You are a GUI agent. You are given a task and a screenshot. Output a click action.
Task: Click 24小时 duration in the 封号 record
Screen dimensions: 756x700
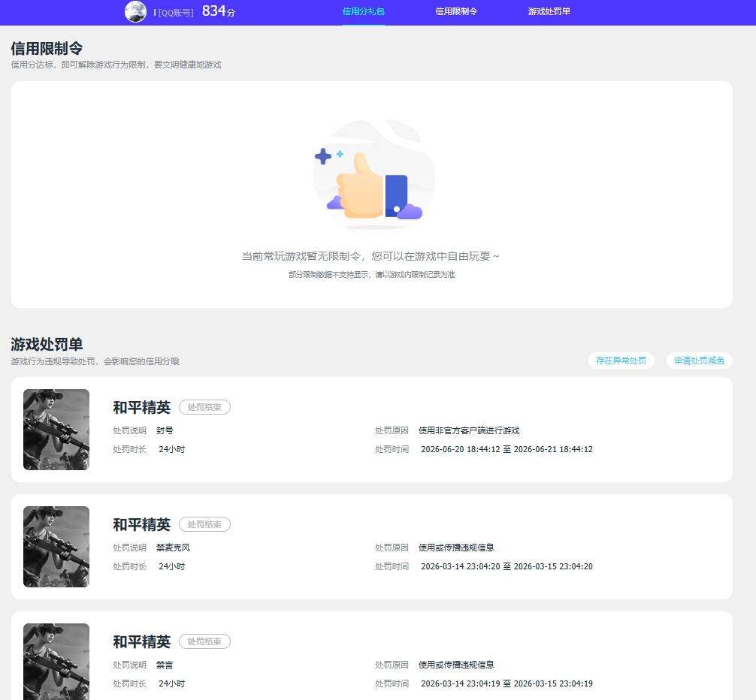pyautogui.click(x=172, y=449)
